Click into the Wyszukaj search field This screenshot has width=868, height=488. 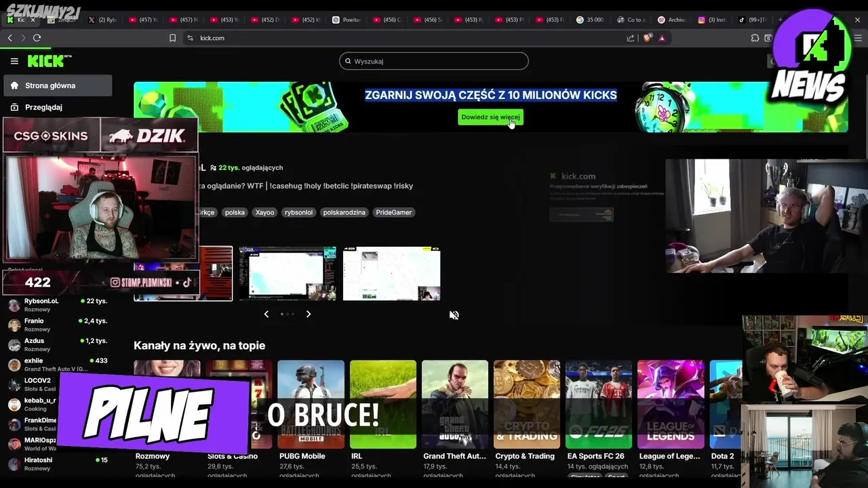click(x=434, y=61)
